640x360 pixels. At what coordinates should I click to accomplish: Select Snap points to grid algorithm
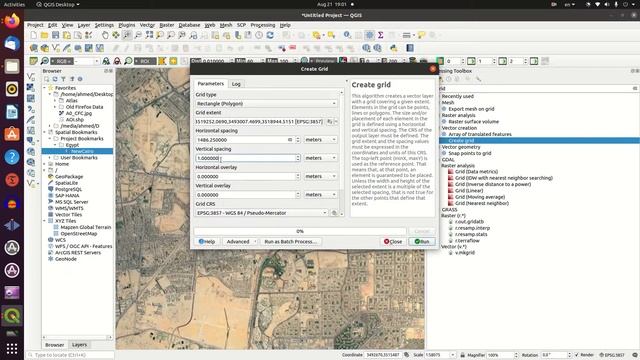[x=469, y=153]
